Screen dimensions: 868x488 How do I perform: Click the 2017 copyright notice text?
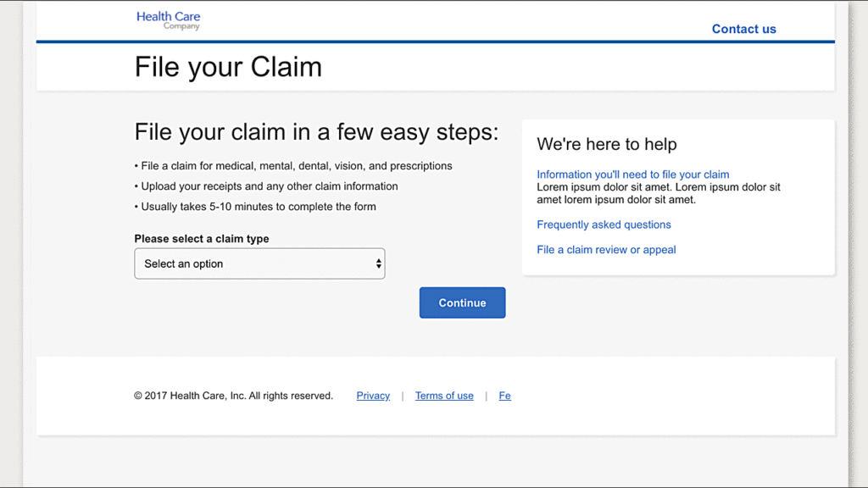[233, 396]
